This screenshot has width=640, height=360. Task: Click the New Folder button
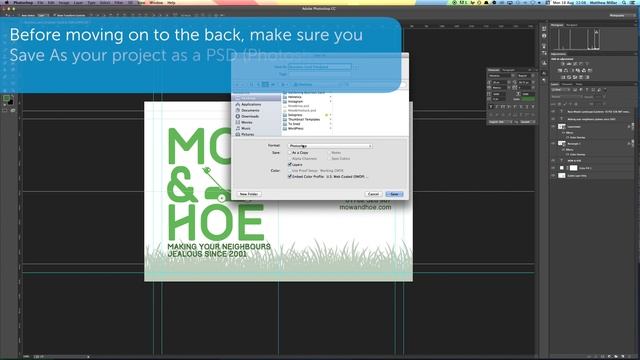click(x=249, y=194)
